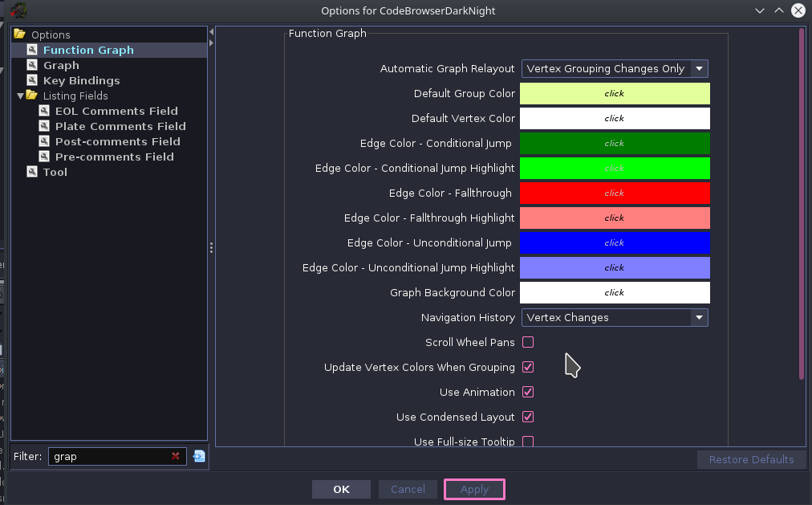Click the Tool options wrench icon
This screenshot has width=812, height=505.
(32, 171)
